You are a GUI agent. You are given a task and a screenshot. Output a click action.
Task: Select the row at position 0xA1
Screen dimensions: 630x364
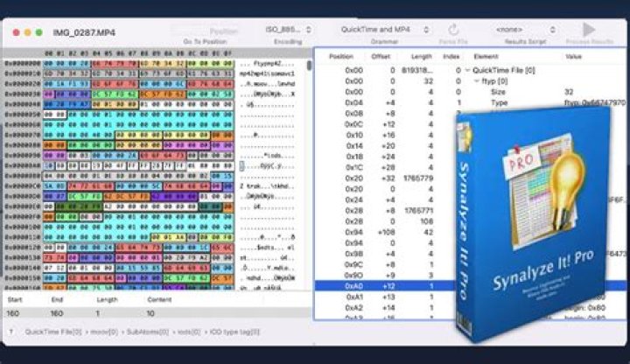tap(386, 297)
